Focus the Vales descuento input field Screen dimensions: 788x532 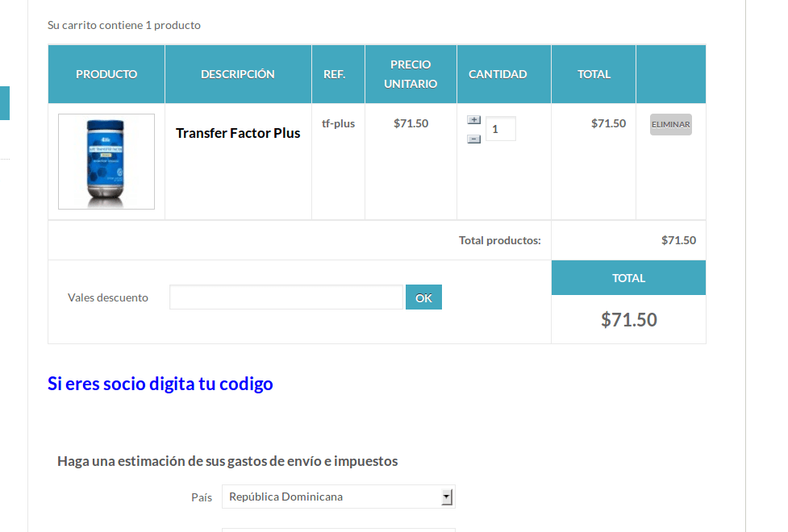point(286,297)
